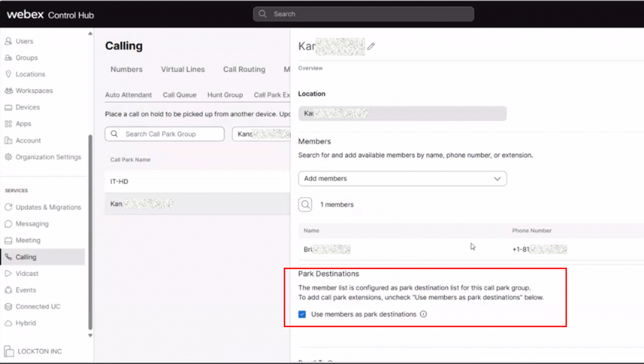Open Connected UC service
644x364 pixels.
coord(38,306)
